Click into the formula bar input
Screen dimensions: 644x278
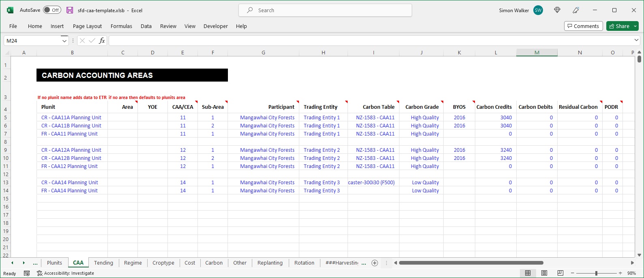click(x=370, y=41)
